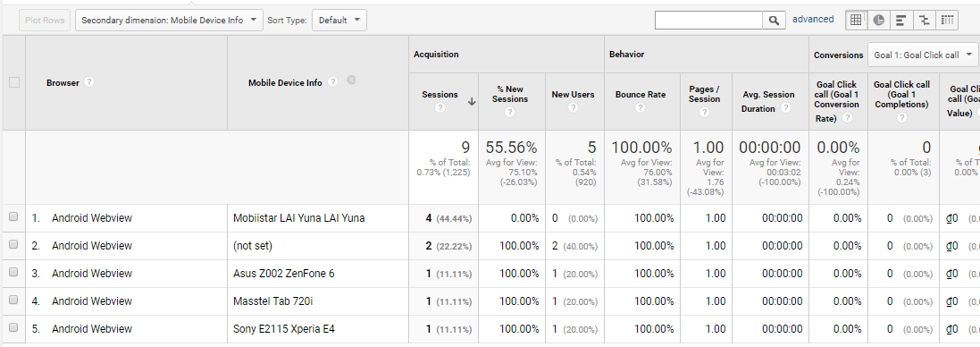The image size is (980, 347).
Task: Click the Behavior group header
Action: point(627,55)
